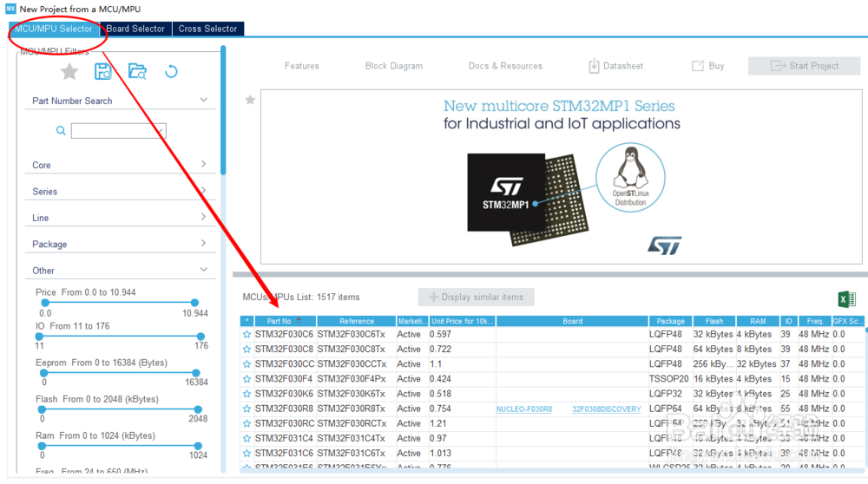Favorite the STM32F030CC row star
Image resolution: width=868 pixels, height=484 pixels.
(x=247, y=364)
